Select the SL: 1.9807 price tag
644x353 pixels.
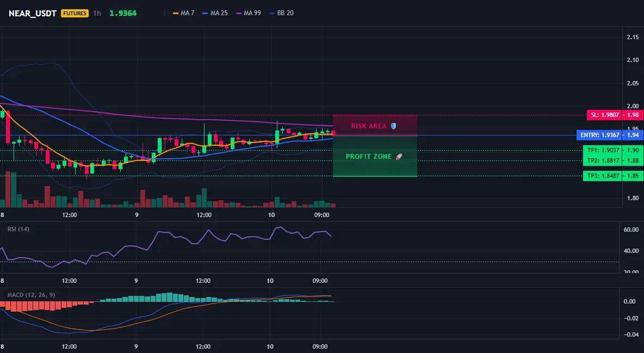(x=605, y=115)
